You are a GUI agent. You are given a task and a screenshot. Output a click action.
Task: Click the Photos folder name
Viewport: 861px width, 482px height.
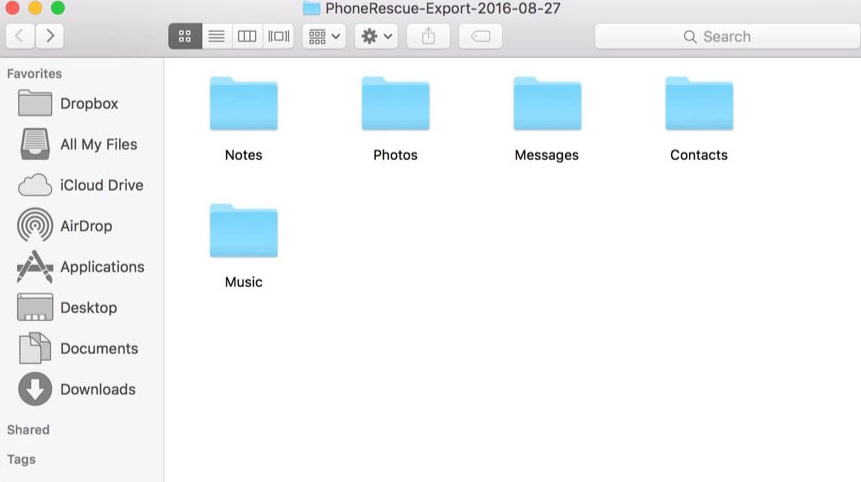coord(395,155)
